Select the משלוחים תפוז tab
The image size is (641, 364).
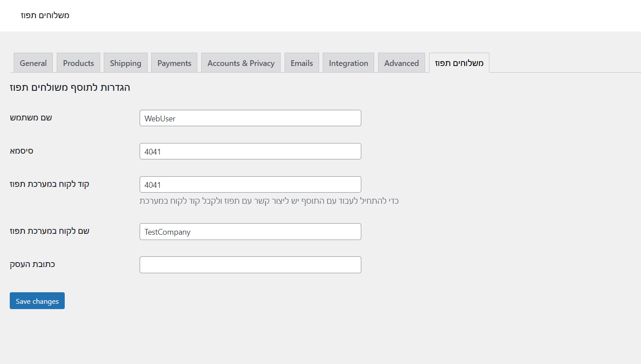[x=459, y=63]
